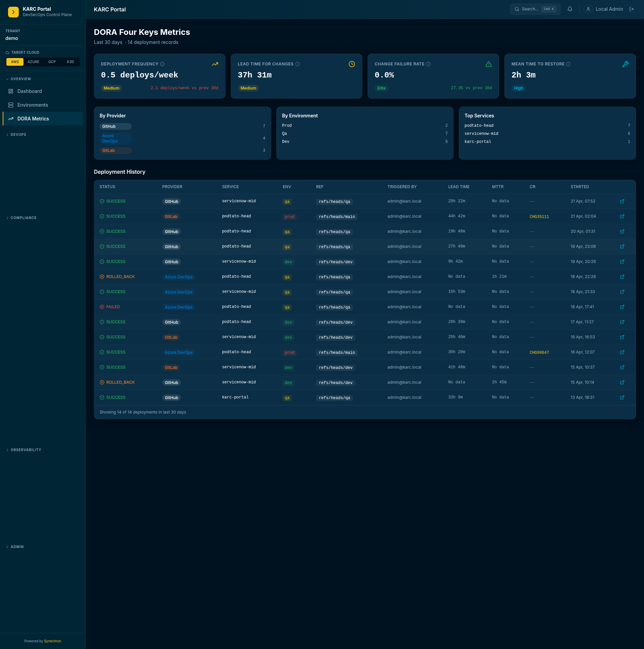The image size is (644, 649).
Task: Click the 0.5 deploys/week value
Action: tap(140, 75)
